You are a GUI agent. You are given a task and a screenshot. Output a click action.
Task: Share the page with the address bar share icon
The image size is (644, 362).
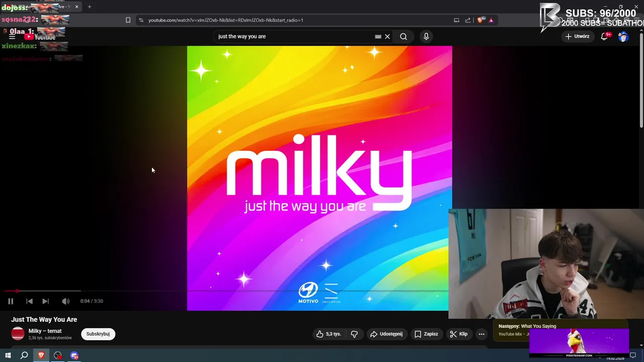468,20
